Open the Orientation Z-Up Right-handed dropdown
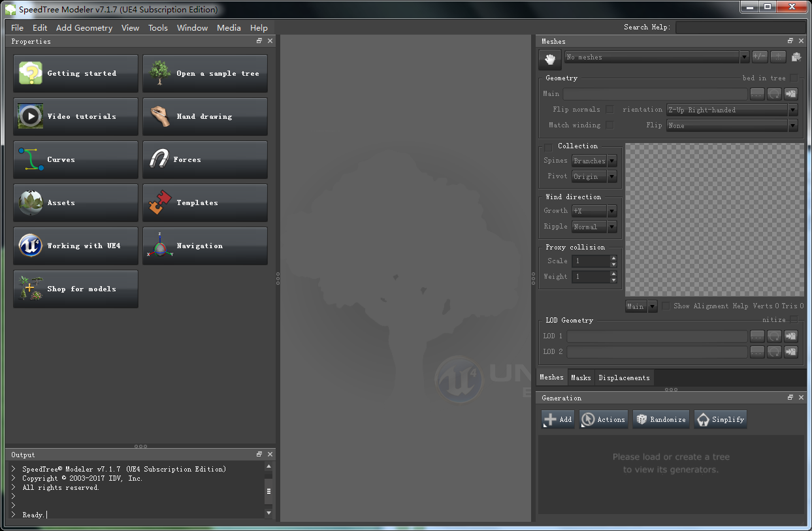Screen dimensions: 812x531 tap(732, 110)
